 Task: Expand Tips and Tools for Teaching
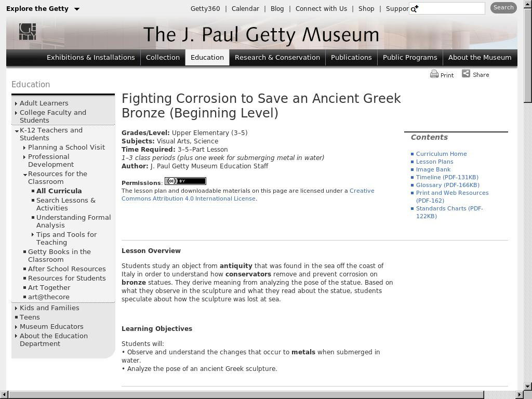coord(33,235)
